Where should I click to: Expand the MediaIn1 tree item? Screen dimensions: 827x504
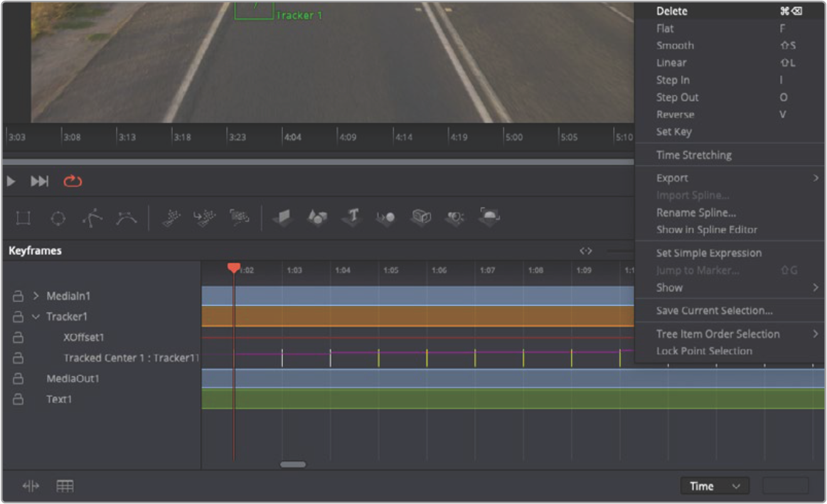click(x=36, y=296)
